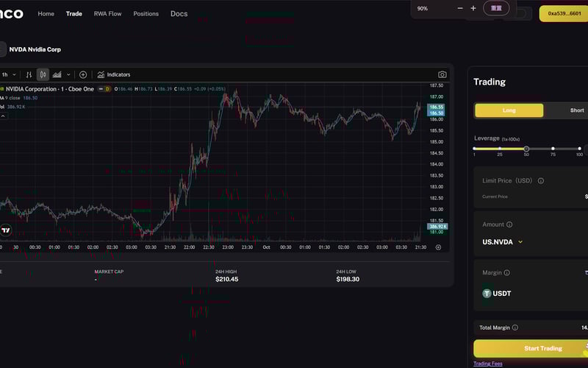The height and width of the screenshot is (368, 588).
Task: Take a chart snapshot with the camera icon
Action: pyautogui.click(x=442, y=75)
